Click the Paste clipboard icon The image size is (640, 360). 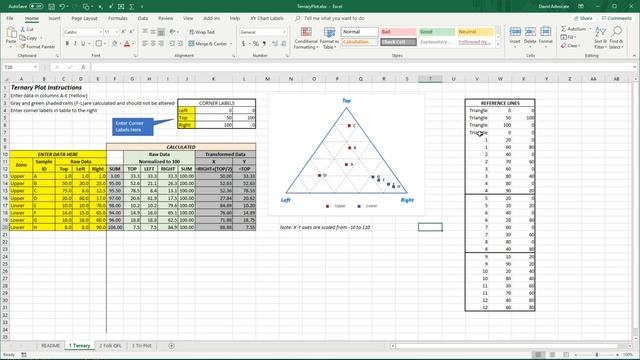tap(11, 33)
